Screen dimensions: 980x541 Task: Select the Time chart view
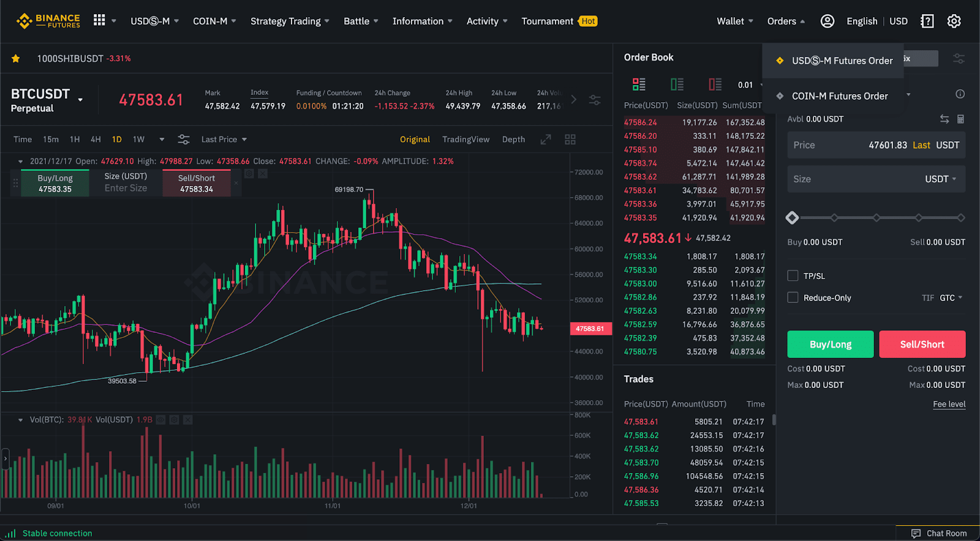tap(23, 140)
